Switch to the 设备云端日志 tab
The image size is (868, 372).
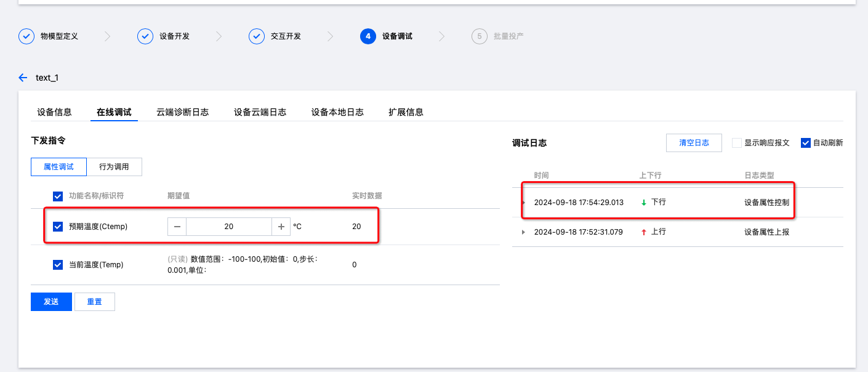tap(260, 112)
